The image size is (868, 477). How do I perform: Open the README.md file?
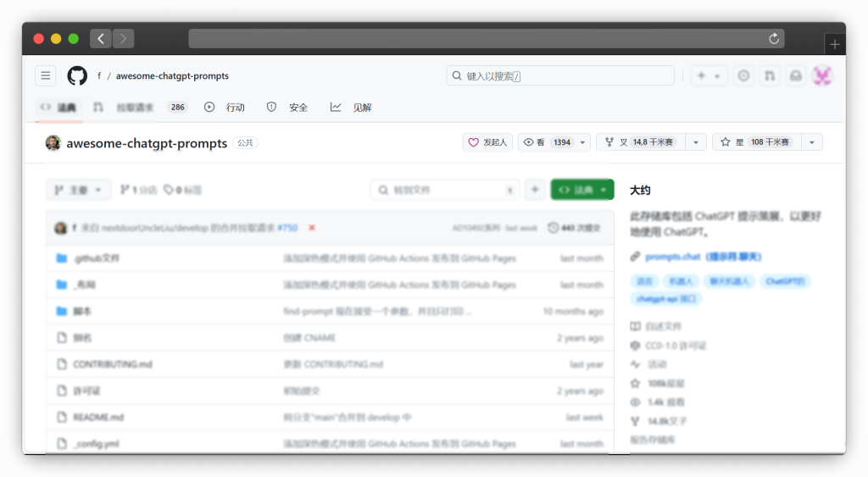pyautogui.click(x=98, y=417)
